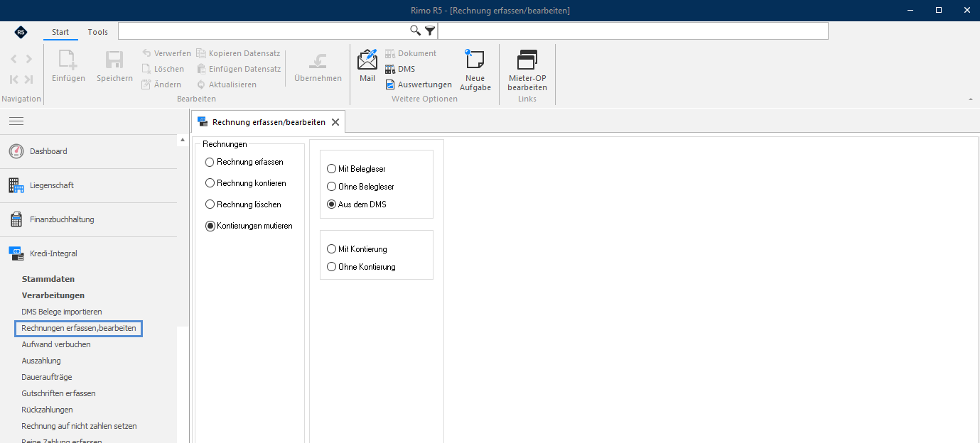The image size is (980, 443).
Task: Collapse the ribbon with the small arrow
Action: click(971, 99)
